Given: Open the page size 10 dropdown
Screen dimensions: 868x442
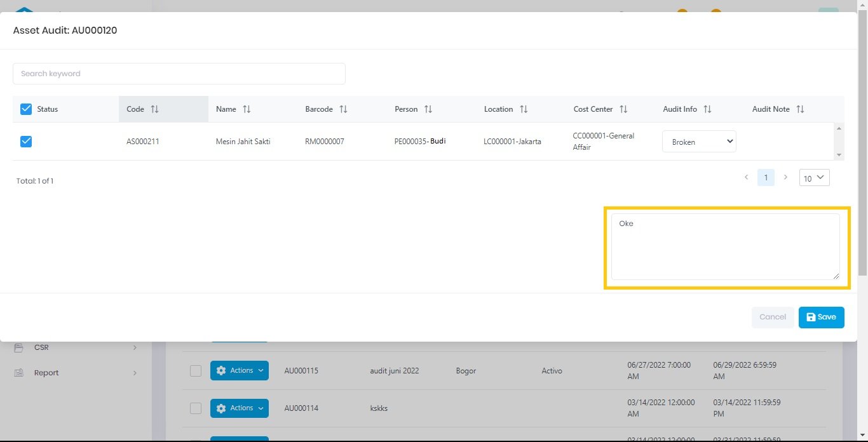Looking at the screenshot, I should [814, 178].
